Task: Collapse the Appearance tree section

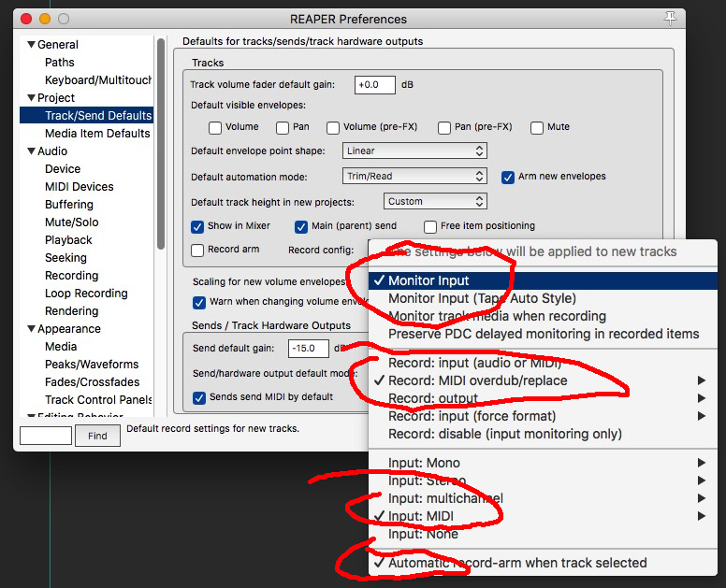Action: point(32,328)
